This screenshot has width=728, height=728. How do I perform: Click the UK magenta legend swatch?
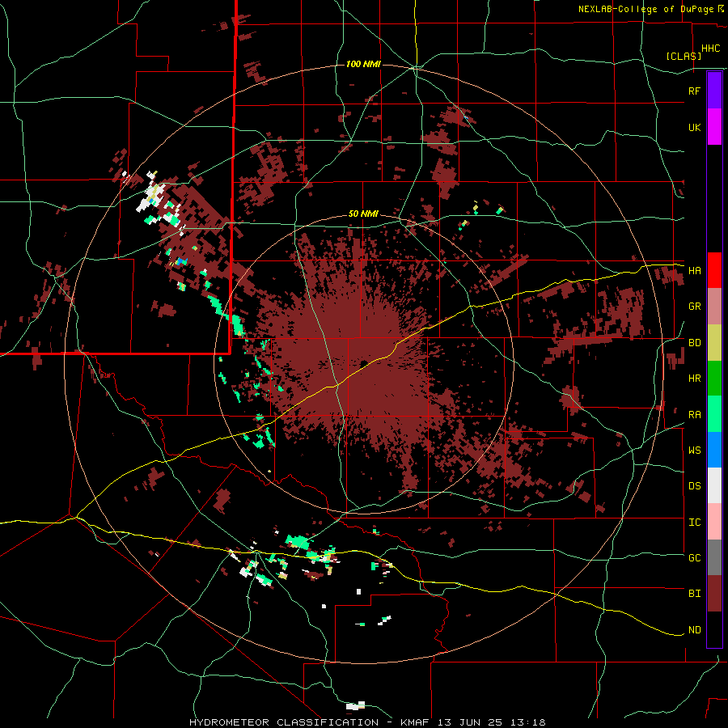(714, 127)
